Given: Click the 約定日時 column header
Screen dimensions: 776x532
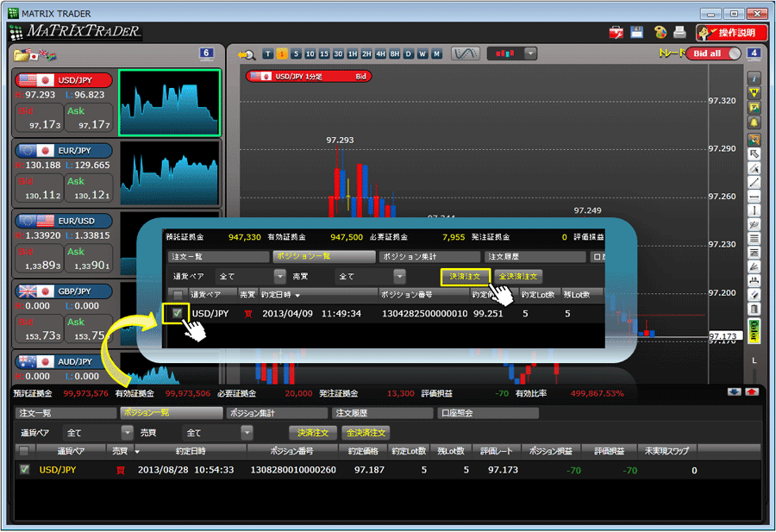Looking at the screenshot, I should [x=191, y=451].
